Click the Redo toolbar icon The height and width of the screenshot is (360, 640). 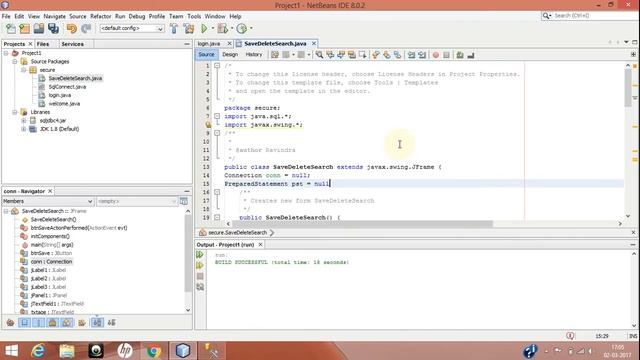pos(86,29)
